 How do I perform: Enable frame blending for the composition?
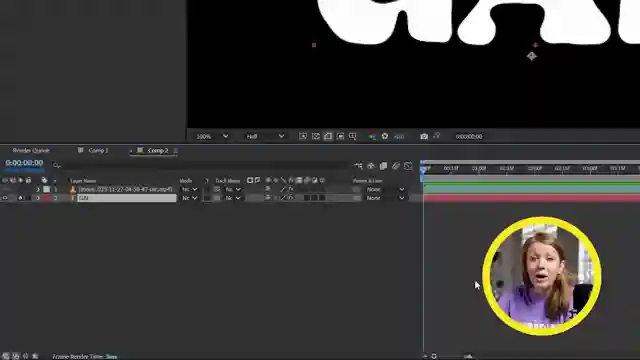(383, 166)
